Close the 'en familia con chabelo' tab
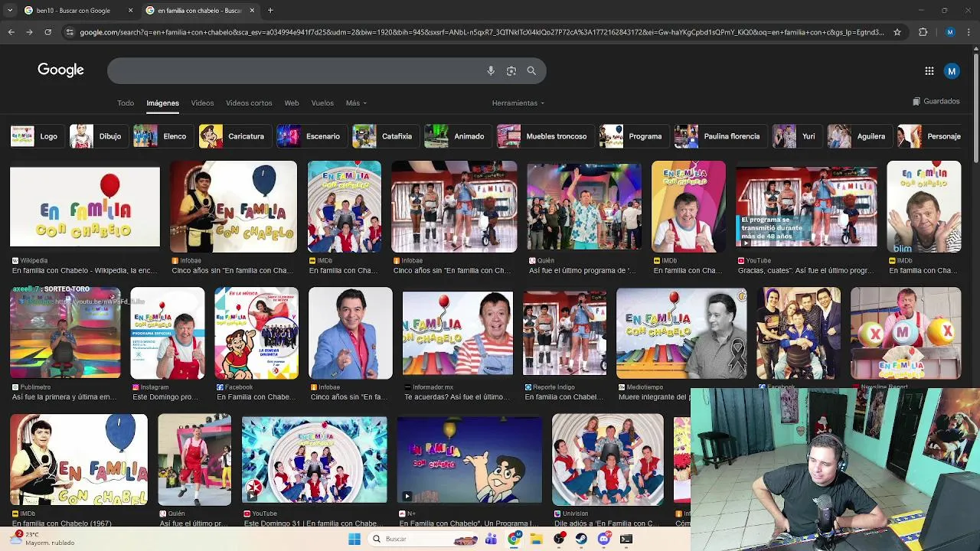The width and height of the screenshot is (980, 551). coord(252,11)
